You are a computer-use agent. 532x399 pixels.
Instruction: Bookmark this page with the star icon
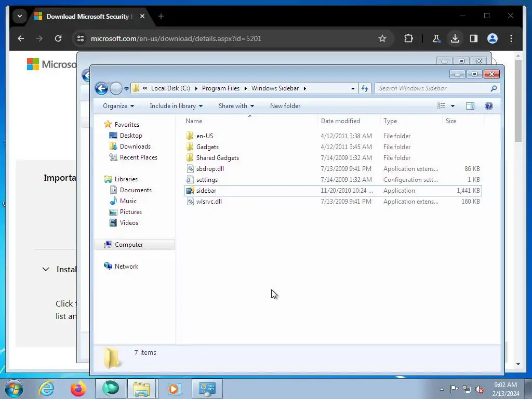(x=382, y=38)
